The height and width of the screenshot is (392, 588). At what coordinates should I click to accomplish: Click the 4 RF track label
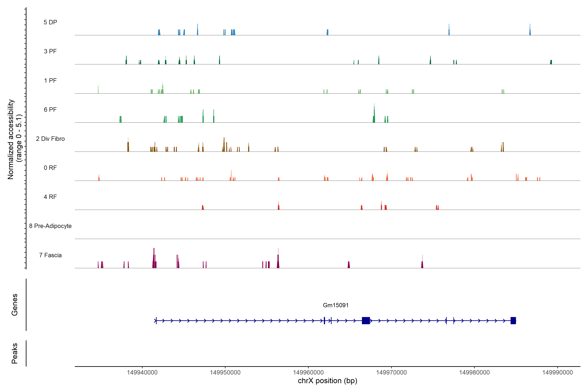pyautogui.click(x=50, y=197)
